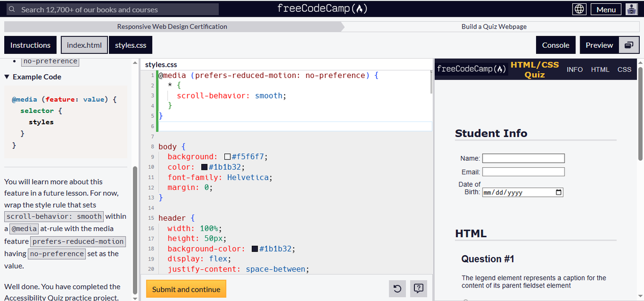The height and width of the screenshot is (301, 644).
Task: Click the 'HTML/CSS Quiz' title in preview
Action: pyautogui.click(x=535, y=69)
